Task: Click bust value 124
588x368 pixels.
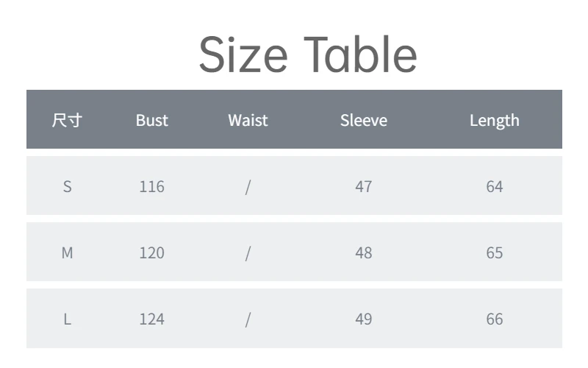Action: 152,319
